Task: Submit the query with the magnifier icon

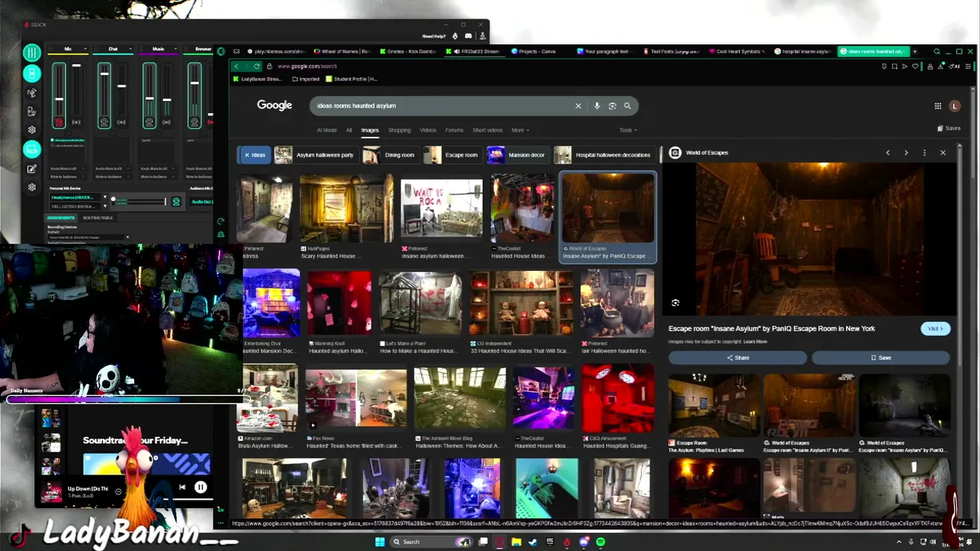Action: [x=627, y=106]
